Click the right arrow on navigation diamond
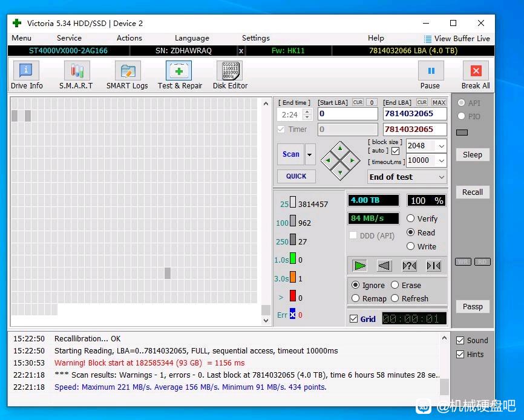The height and width of the screenshot is (420, 524). click(x=352, y=160)
